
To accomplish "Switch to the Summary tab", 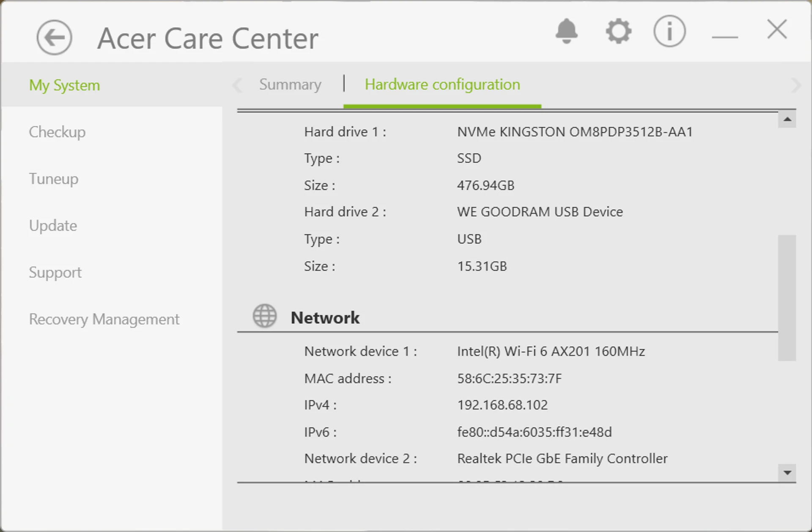I will (x=290, y=85).
